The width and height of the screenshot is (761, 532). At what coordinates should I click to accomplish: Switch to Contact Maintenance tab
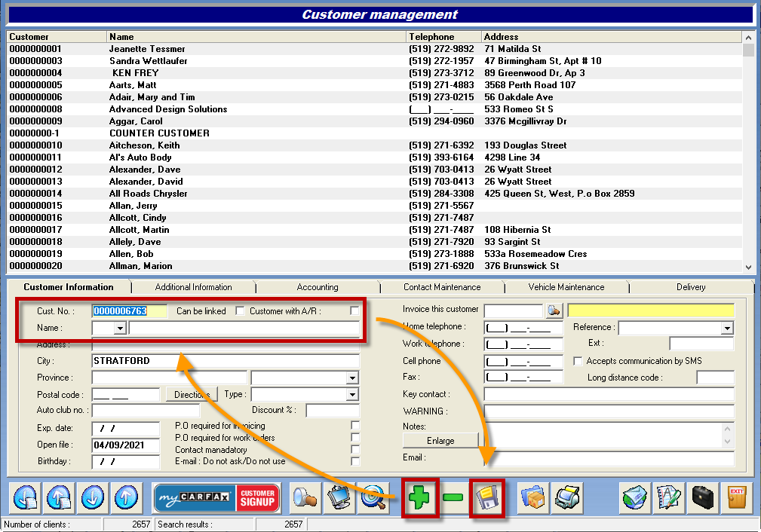[442, 287]
